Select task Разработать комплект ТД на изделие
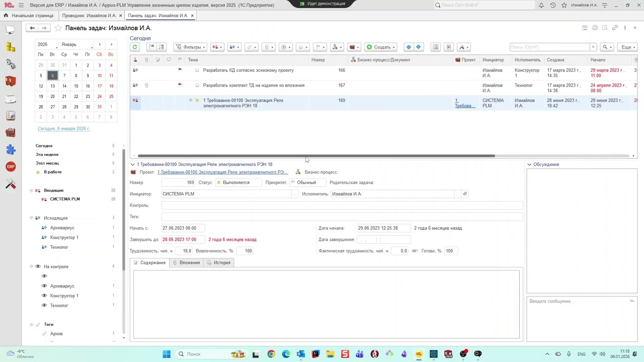644x362 pixels. click(x=254, y=85)
